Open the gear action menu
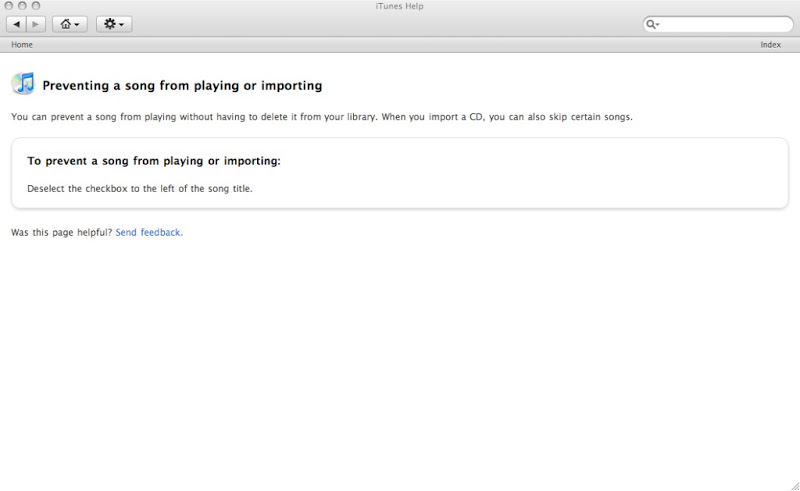Image resolution: width=800 pixels, height=491 pixels. [x=114, y=24]
